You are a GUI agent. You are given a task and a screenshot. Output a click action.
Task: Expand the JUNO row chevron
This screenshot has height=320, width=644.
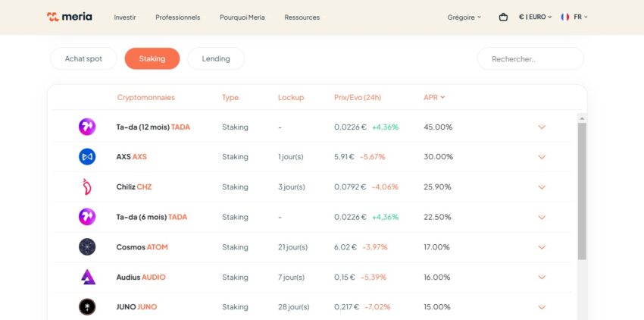(x=542, y=307)
